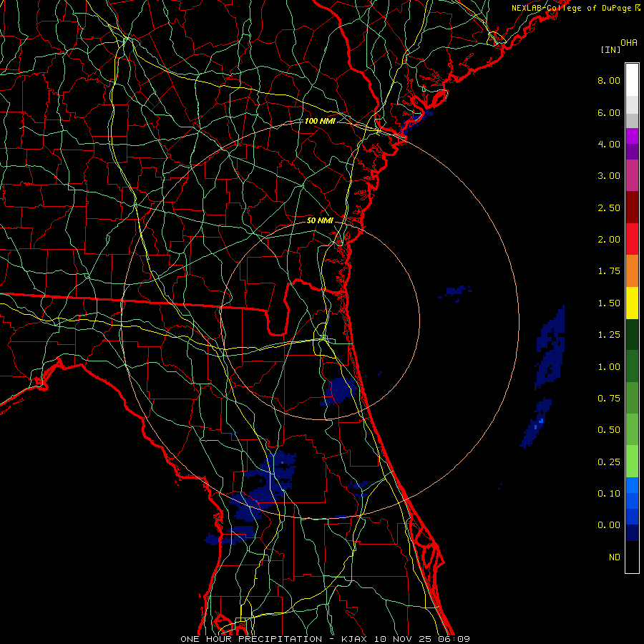
Task: Pick the yellow swatch beside 1.50
Action: click(632, 303)
